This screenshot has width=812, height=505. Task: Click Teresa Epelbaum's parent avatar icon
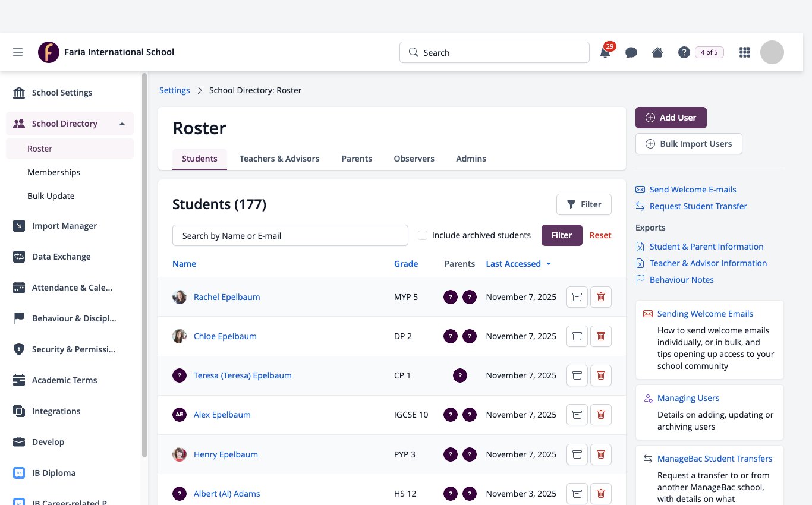click(459, 375)
